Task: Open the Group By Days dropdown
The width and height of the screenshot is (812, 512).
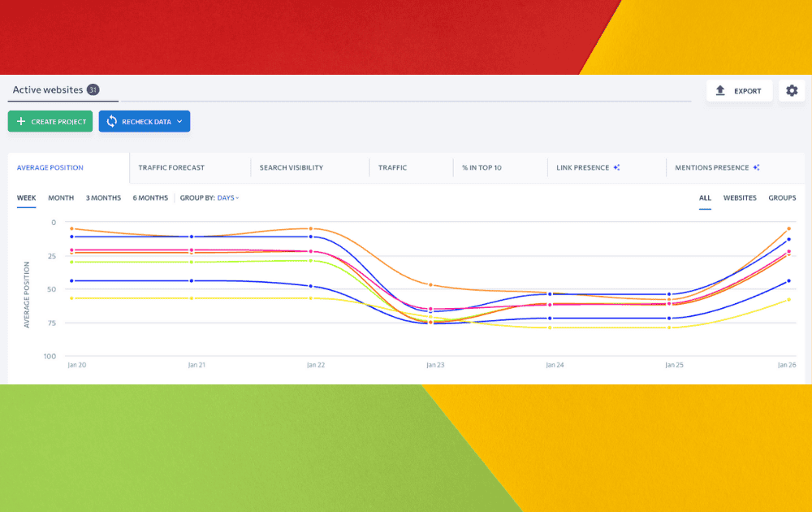Action: tap(227, 198)
